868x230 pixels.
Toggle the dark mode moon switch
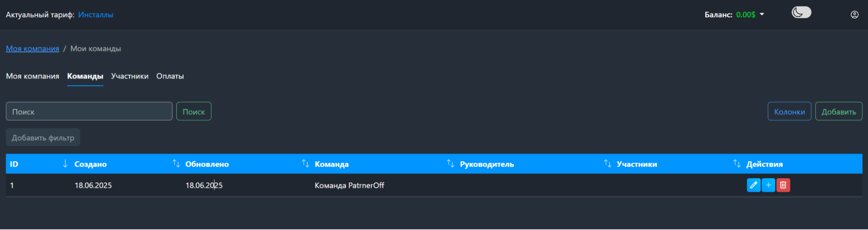(x=801, y=13)
